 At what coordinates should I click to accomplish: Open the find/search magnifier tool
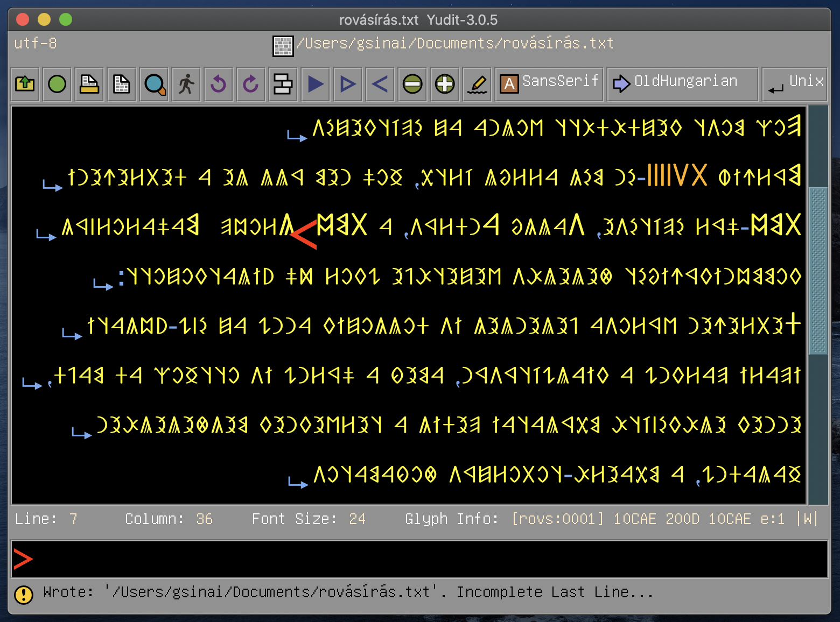point(155,84)
